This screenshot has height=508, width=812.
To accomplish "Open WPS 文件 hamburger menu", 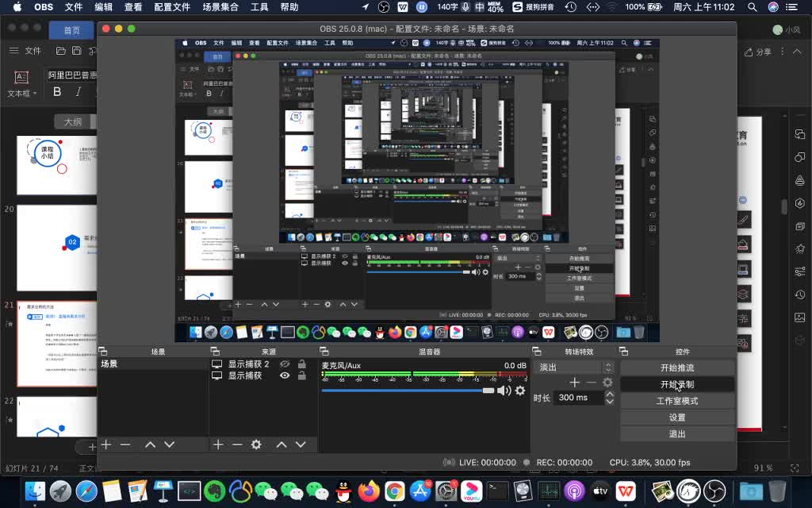I will (25, 51).
